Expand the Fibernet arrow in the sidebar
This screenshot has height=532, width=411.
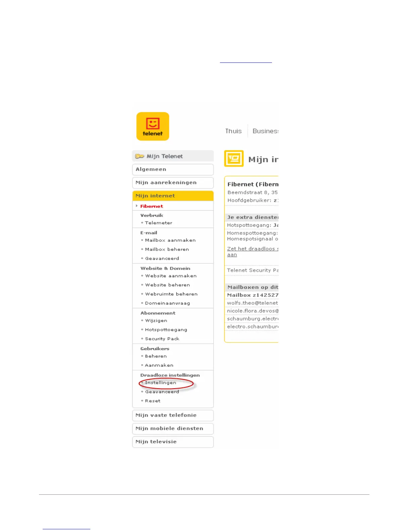[137, 206]
